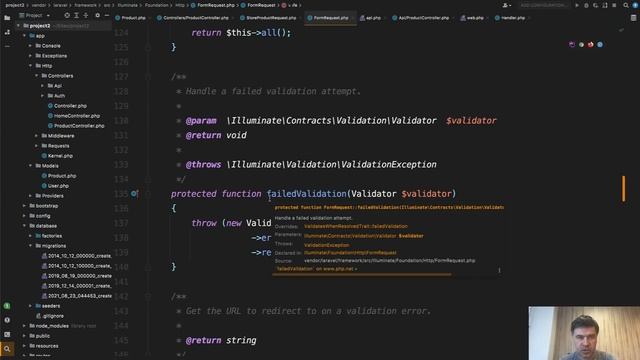
Task: Click Expand All in the Project panel
Action: pos(76,16)
